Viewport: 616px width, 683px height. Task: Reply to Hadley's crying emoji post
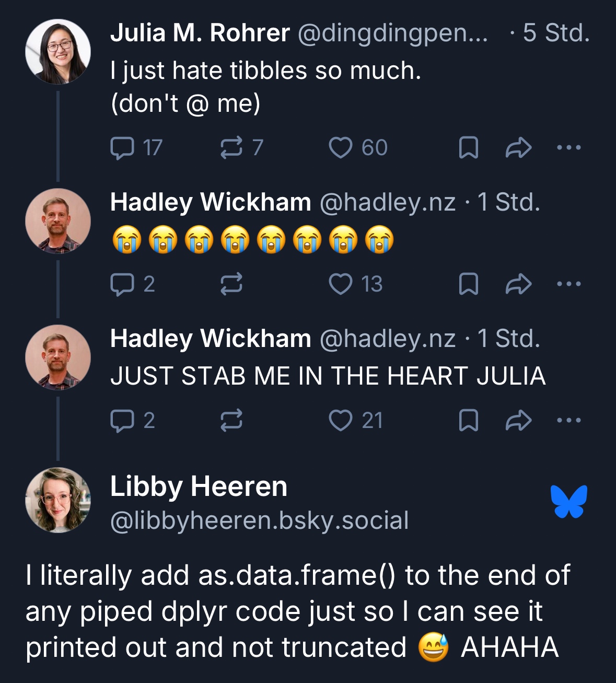[123, 284]
